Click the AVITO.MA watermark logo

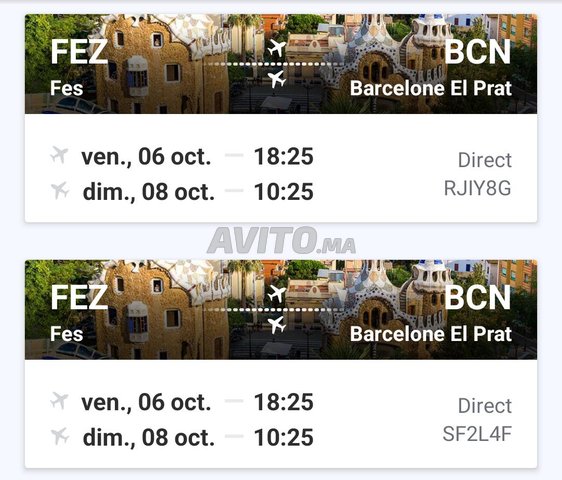pyautogui.click(x=281, y=240)
